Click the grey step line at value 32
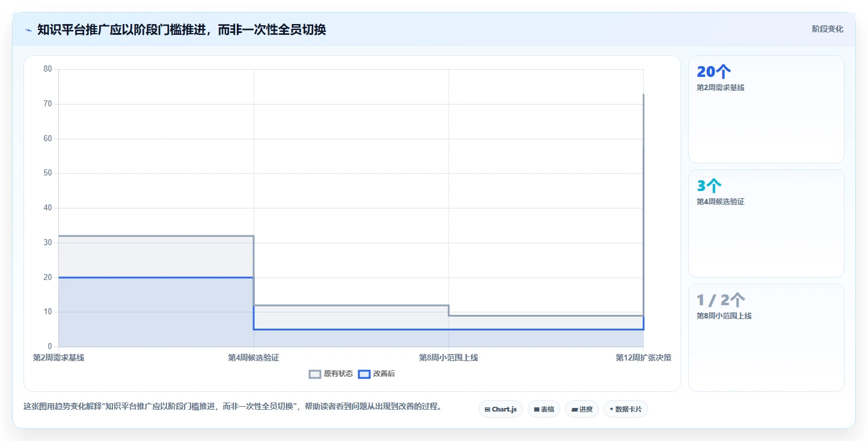The width and height of the screenshot is (868, 441). 156,236
